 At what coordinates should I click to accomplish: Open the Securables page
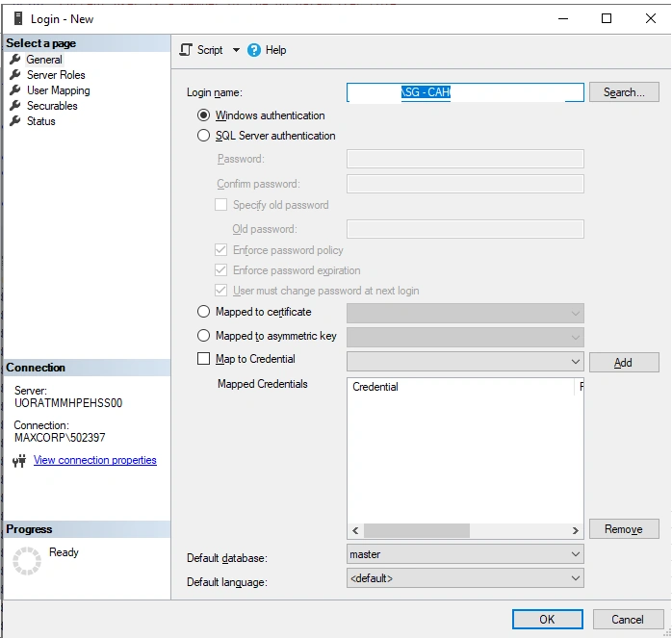pos(52,106)
